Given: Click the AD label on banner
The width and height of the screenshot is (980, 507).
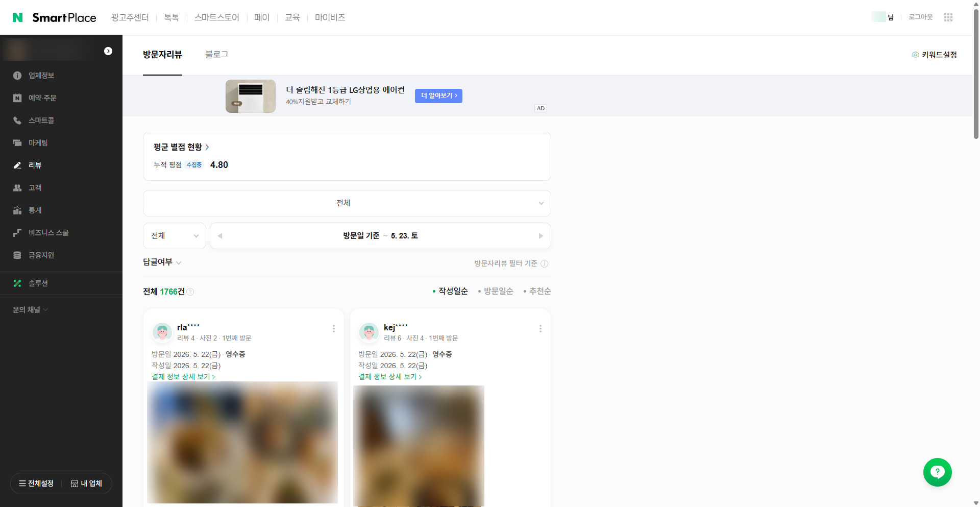Looking at the screenshot, I should [541, 108].
